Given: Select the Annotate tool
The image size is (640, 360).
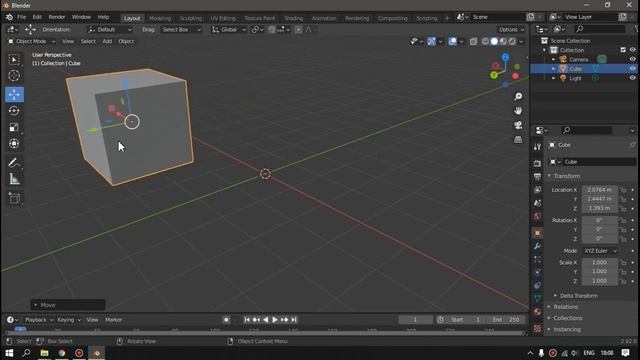Looking at the screenshot, I should (x=14, y=163).
